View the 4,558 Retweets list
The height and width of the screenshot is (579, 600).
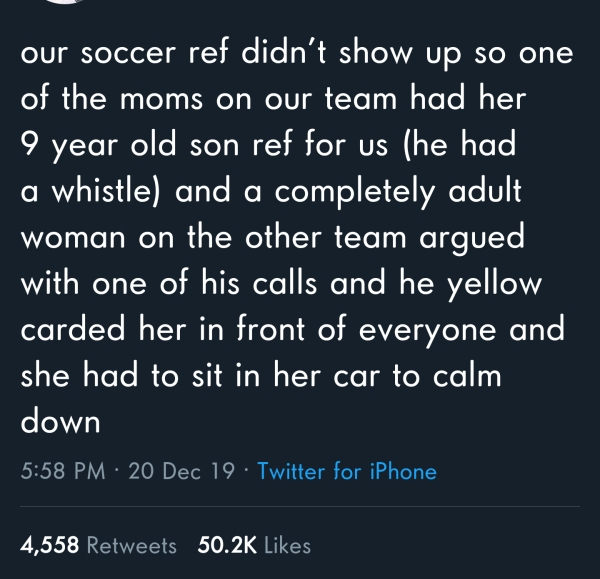98,545
